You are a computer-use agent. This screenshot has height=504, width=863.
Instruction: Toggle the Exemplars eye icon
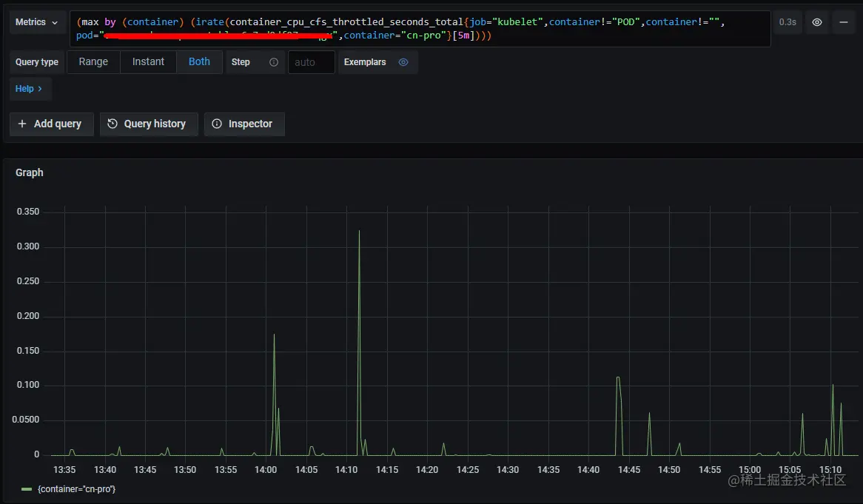point(403,62)
